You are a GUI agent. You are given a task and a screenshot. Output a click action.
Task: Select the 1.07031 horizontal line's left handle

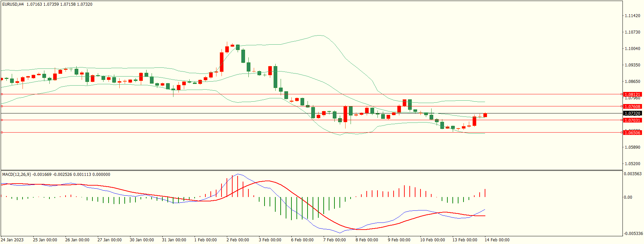click(x=2, y=120)
